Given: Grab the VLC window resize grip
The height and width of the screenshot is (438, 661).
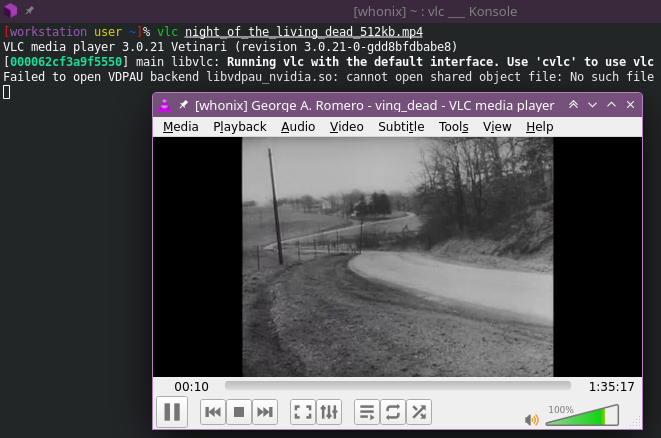Looking at the screenshot, I should point(637,422).
